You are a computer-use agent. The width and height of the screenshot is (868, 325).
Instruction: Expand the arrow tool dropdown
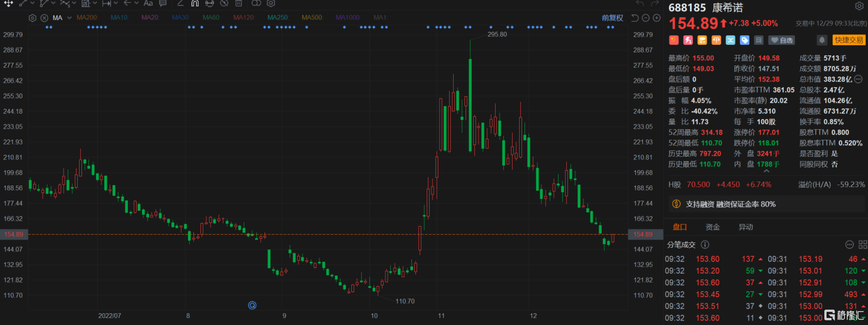(136, 3)
